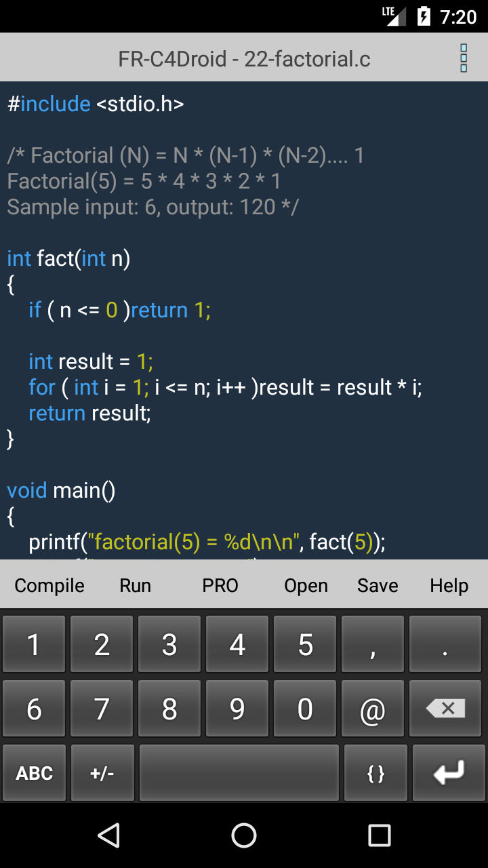Open the PRO menu item

point(220,586)
